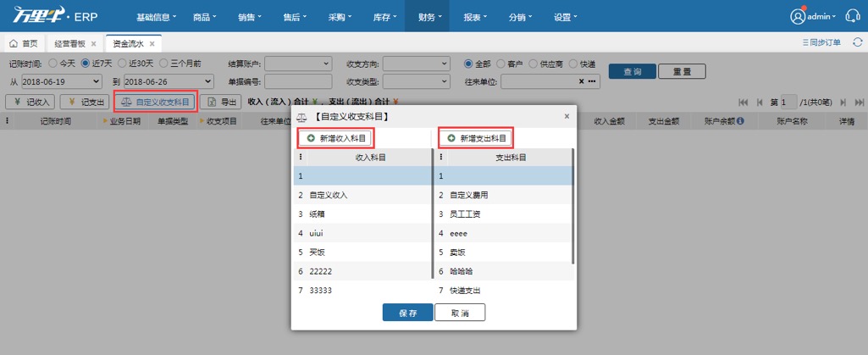Click the 导出 export button

(x=221, y=102)
